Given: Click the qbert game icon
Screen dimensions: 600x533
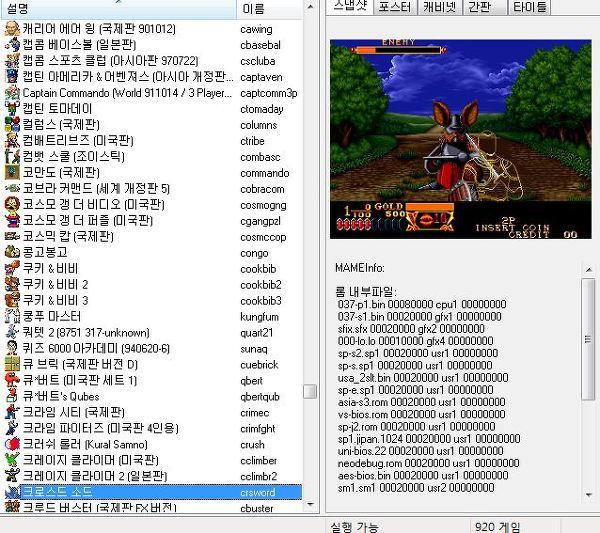Looking at the screenshot, I should pos(12,380).
